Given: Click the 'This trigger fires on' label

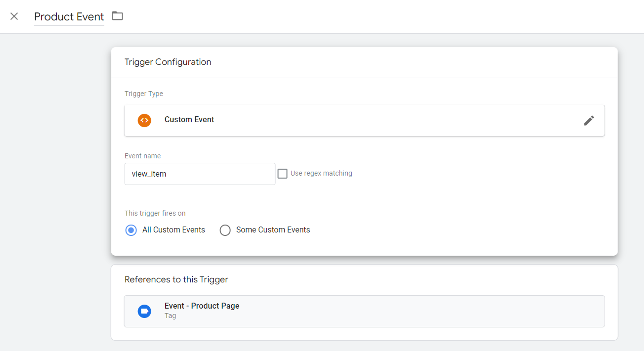Looking at the screenshot, I should point(155,213).
